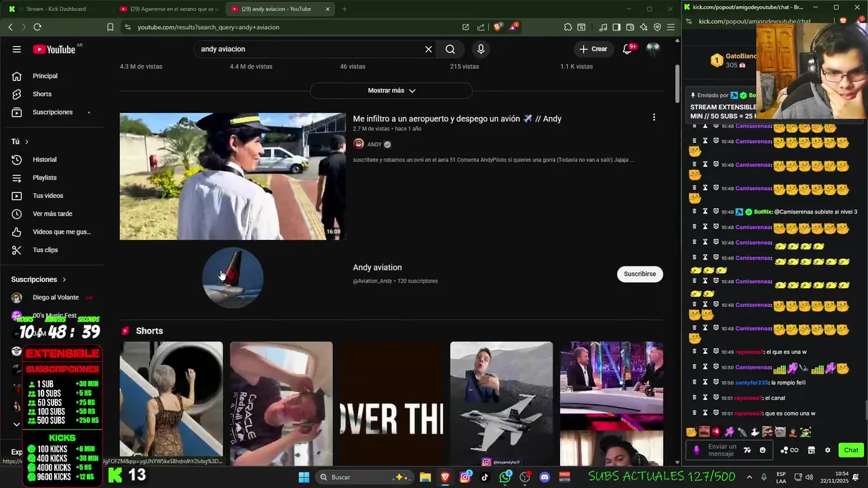This screenshot has height=488, width=868.
Task: Expand the Suscripciones section header
Action: [x=39, y=279]
